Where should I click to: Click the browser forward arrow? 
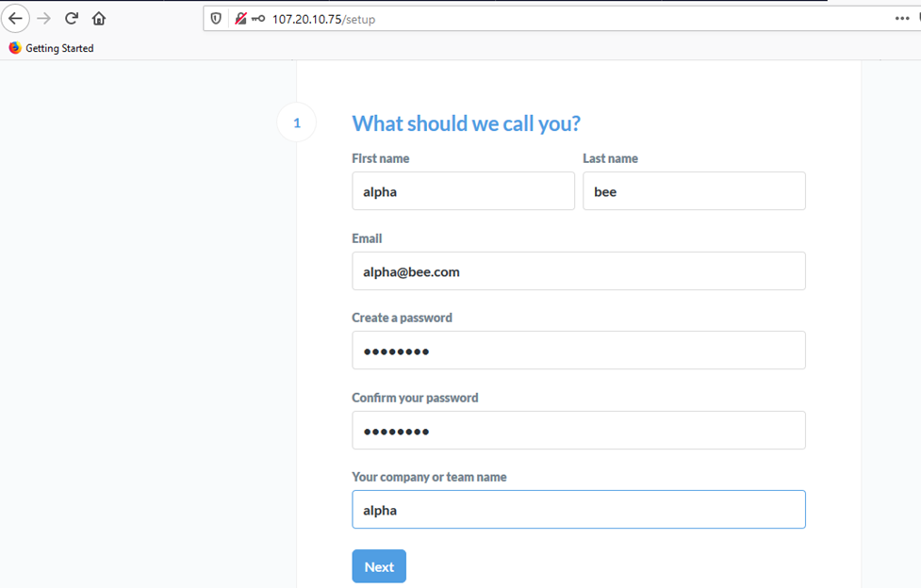click(x=43, y=19)
